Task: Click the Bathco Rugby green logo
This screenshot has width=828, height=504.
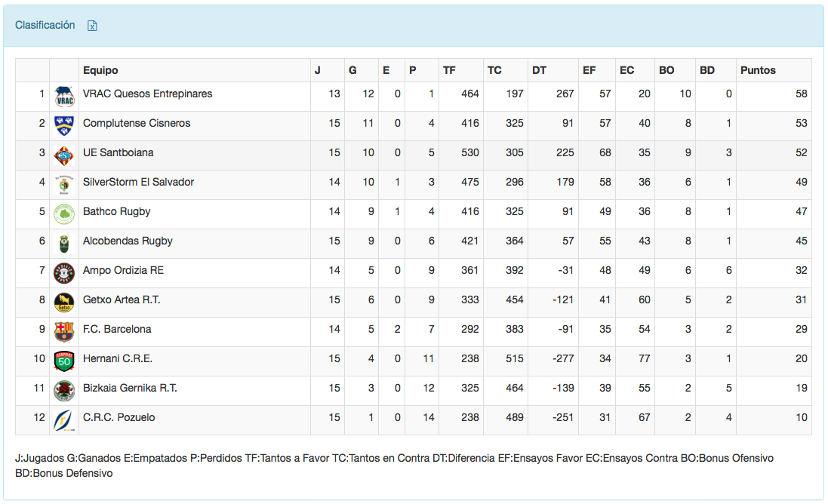Action: point(64,214)
